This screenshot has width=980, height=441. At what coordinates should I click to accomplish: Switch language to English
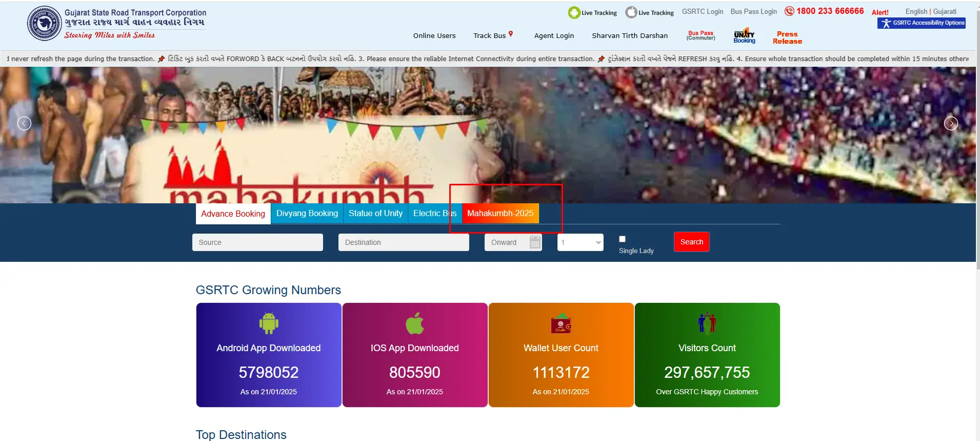(916, 11)
